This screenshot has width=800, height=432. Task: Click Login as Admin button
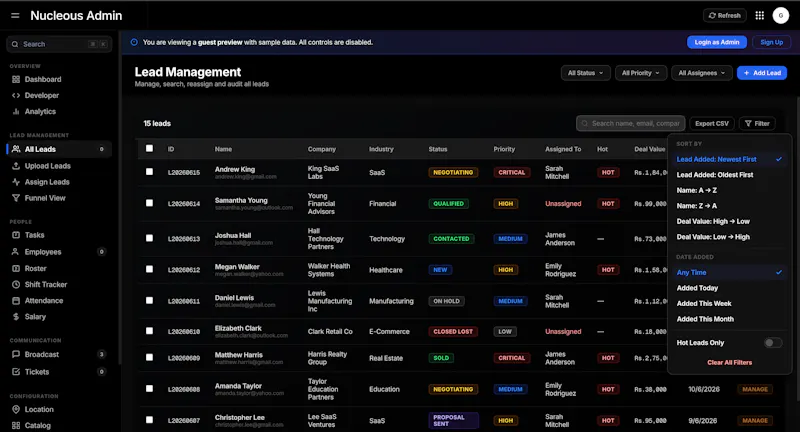pos(717,42)
